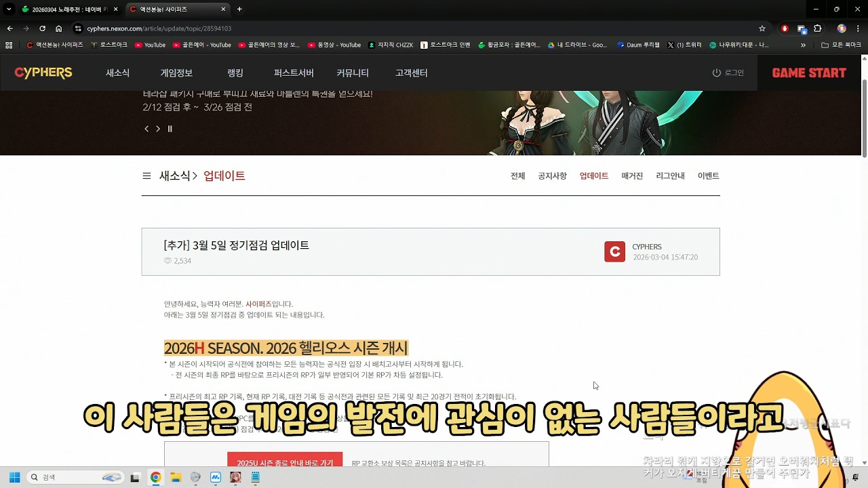This screenshot has width=868, height=488.
Task: Show next banner slide arrow
Action: tap(158, 129)
